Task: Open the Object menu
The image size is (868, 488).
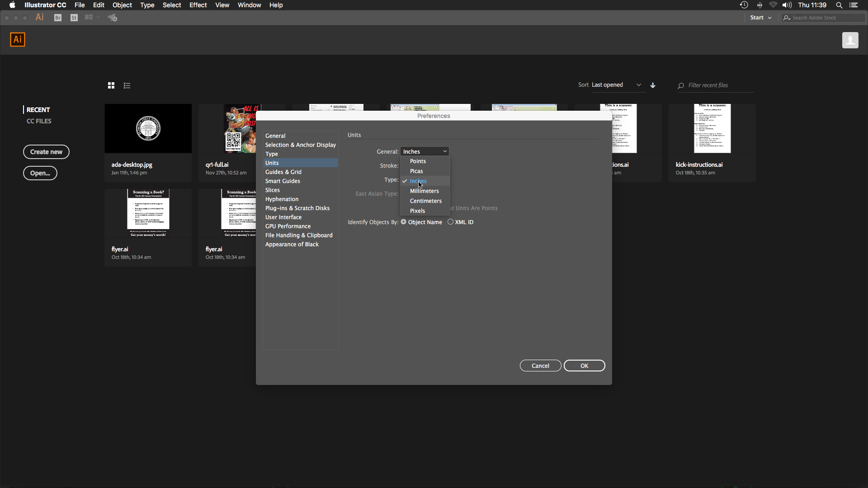Action: 122,5
